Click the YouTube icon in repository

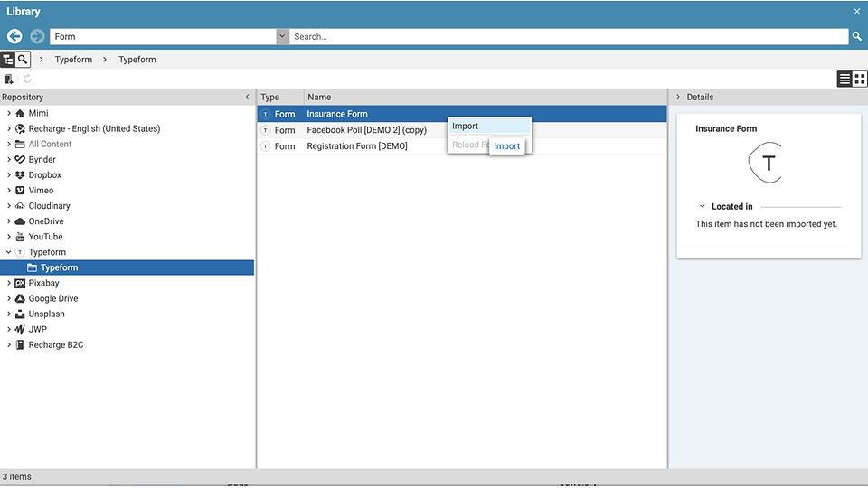pyautogui.click(x=20, y=237)
